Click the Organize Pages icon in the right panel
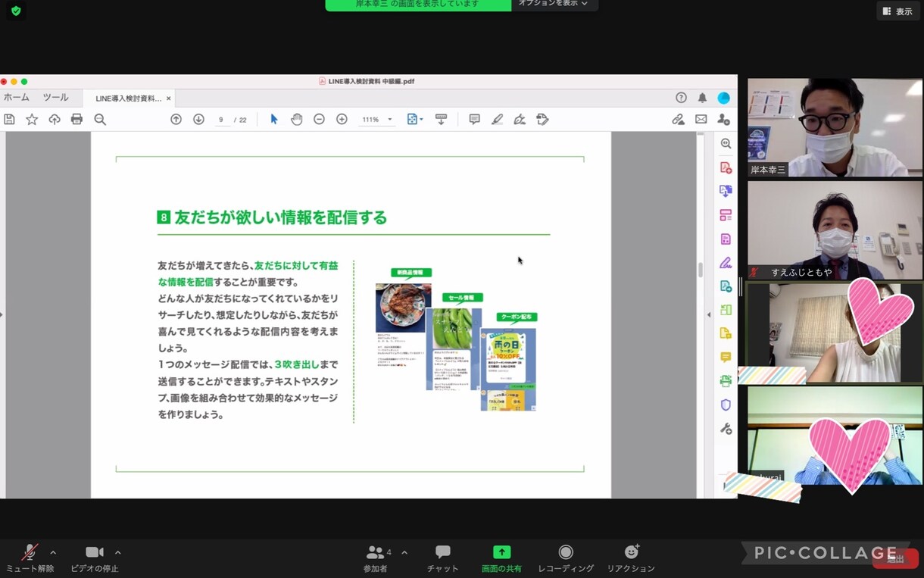 [726, 215]
